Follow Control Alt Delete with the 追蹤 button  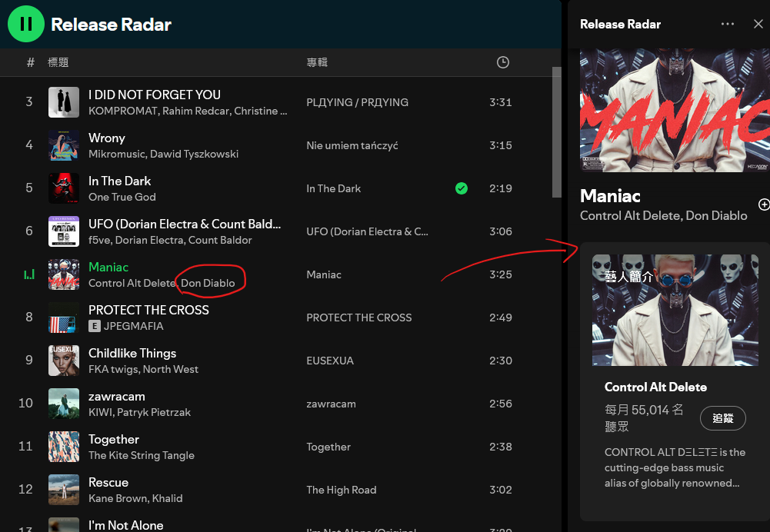[723, 418]
